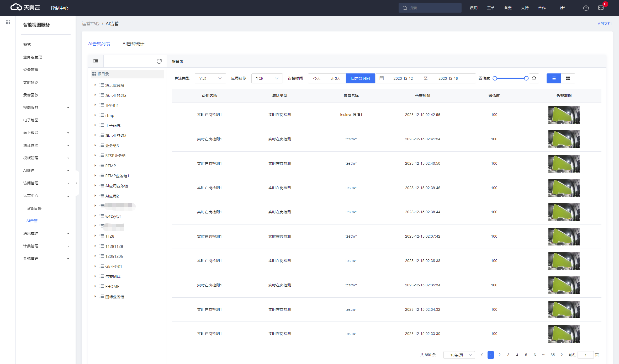Image resolution: width=619 pixels, height=364 pixels.
Task: Open the apps grid menu icon
Action: [x=8, y=22]
